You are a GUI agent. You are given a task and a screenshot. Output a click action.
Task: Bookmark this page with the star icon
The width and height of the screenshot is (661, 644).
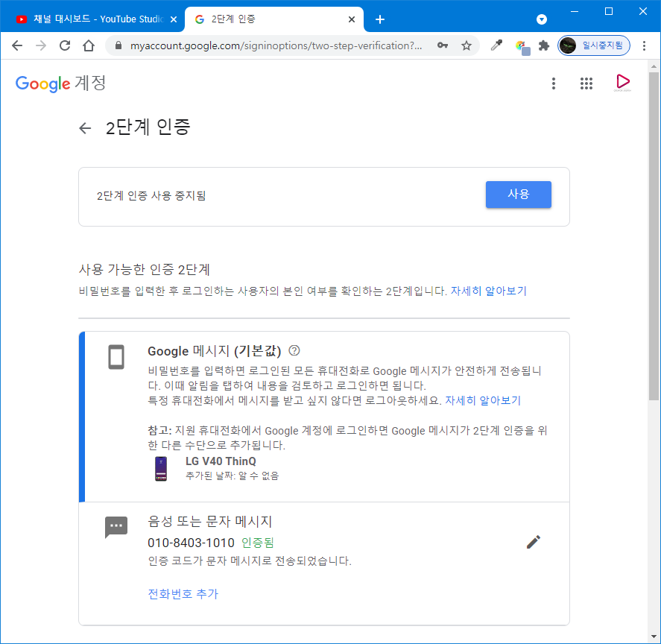pos(467,45)
